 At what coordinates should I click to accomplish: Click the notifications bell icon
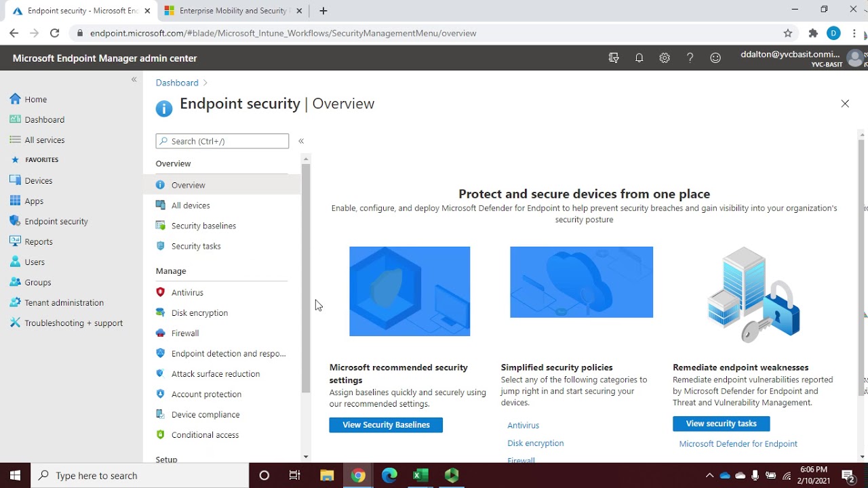639,58
